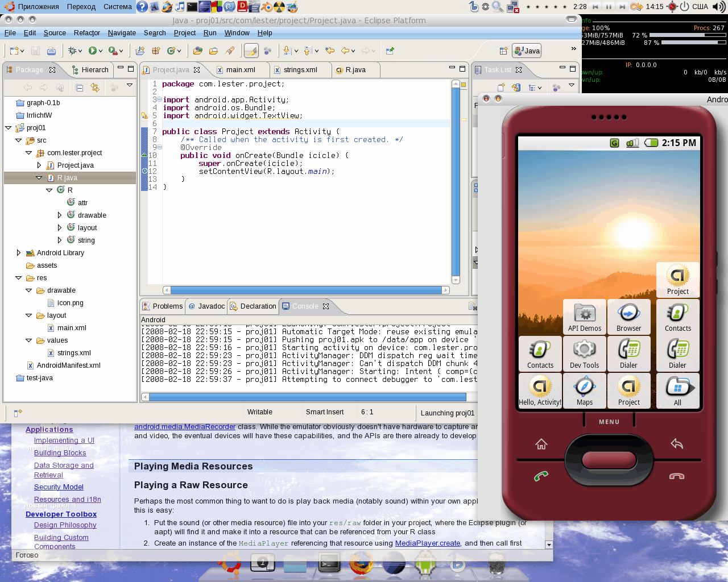The width and height of the screenshot is (728, 582).
Task: Toggle pause on top panel music player
Action: pos(609,7)
